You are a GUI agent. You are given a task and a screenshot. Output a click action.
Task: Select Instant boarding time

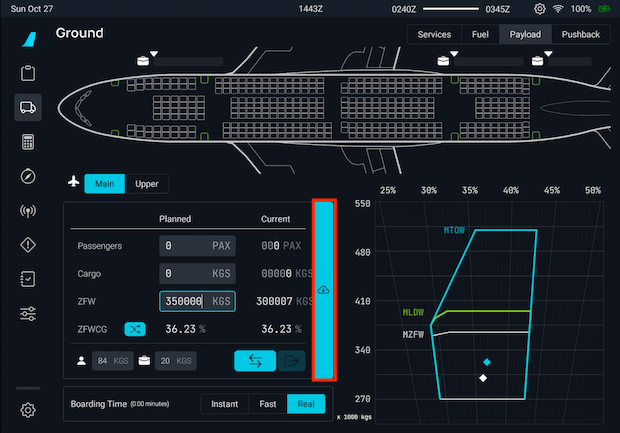pyautogui.click(x=223, y=404)
